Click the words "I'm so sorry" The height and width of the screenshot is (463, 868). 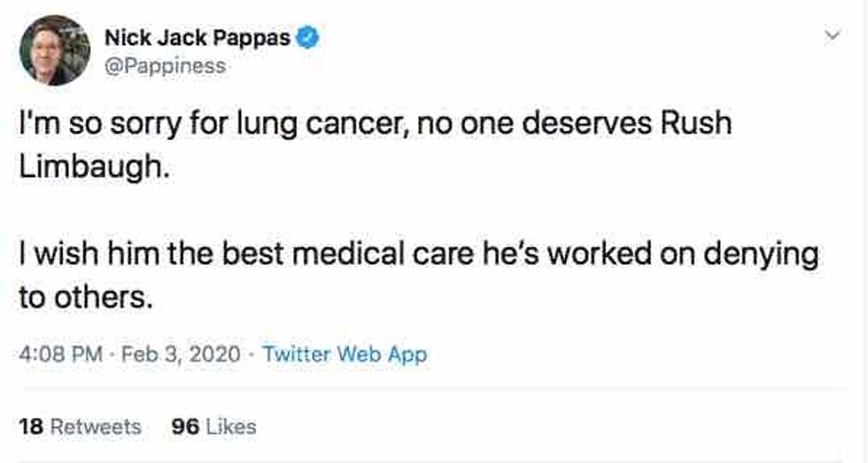click(x=94, y=123)
